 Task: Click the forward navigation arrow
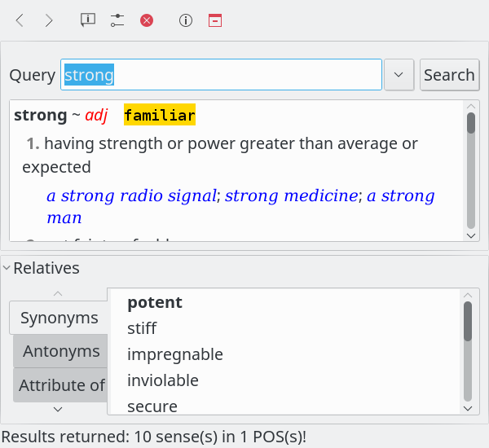(49, 20)
